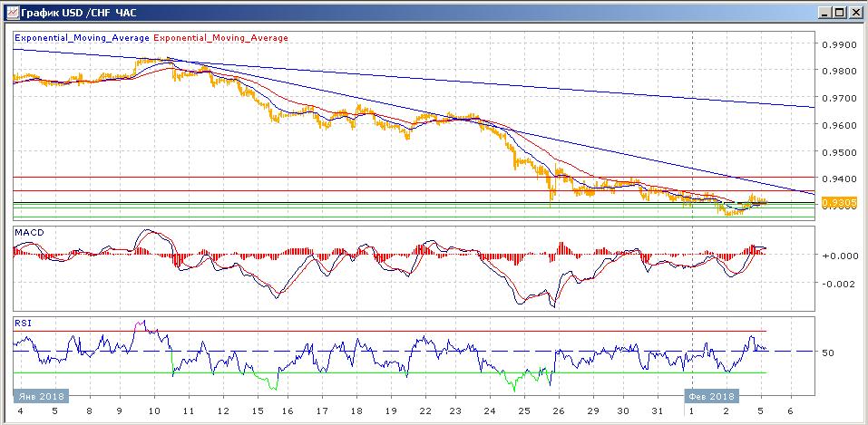The height and width of the screenshot is (425, 868).
Task: Click the red Exponential_Moving_Average legend label
Action: [x=220, y=38]
